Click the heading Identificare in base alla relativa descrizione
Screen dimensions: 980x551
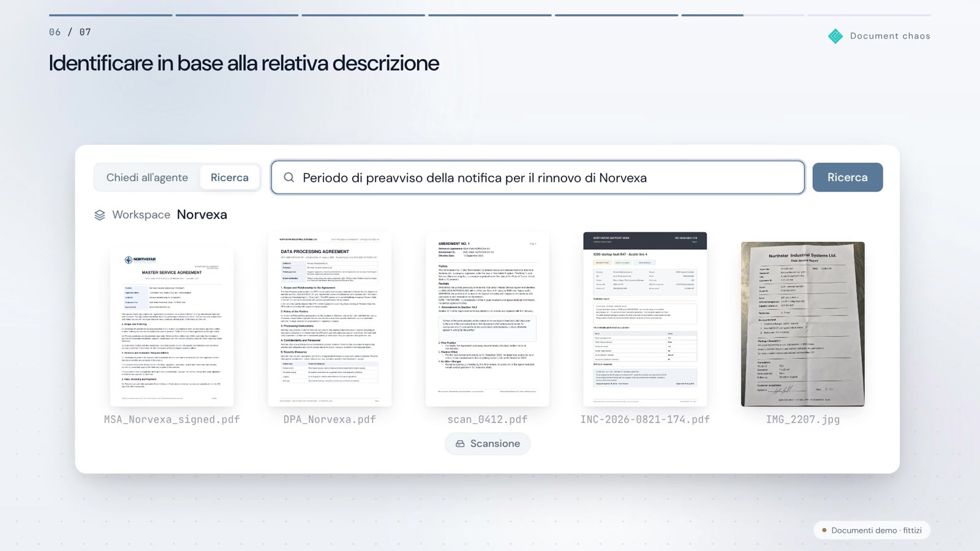click(244, 63)
